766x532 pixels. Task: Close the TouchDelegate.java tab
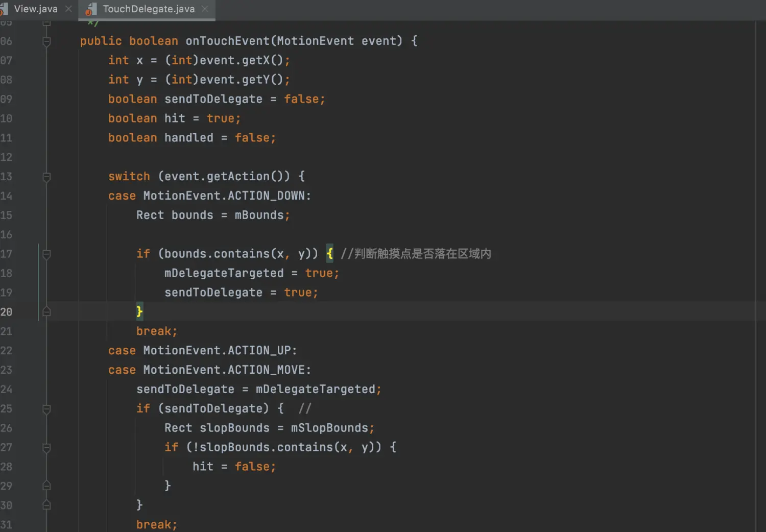coord(205,9)
